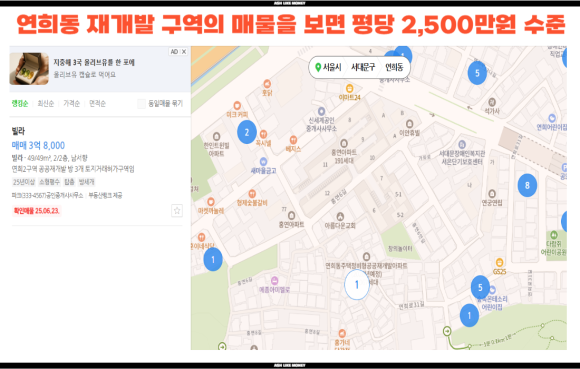The height and width of the screenshot is (369, 580).
Task: Sort listings by 면적순
Action: (x=97, y=104)
